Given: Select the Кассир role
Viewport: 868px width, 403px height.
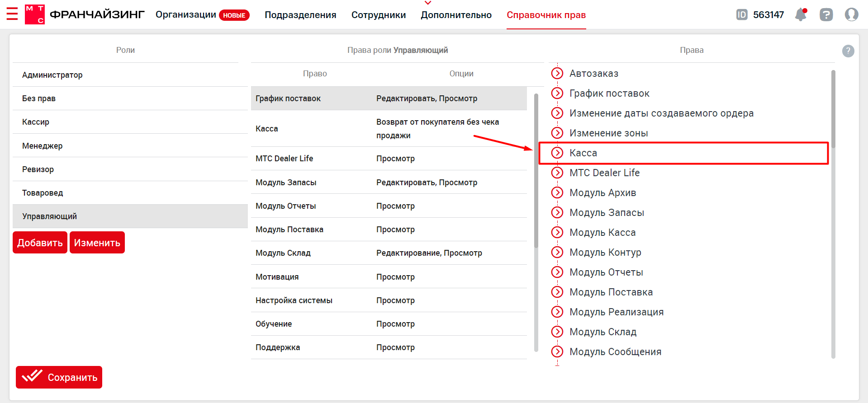Looking at the screenshot, I should click(130, 122).
